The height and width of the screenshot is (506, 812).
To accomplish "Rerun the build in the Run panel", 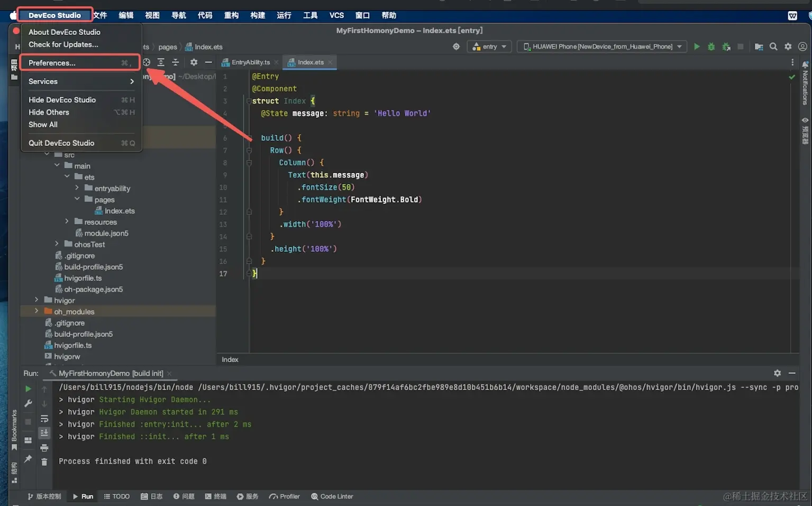I will pos(28,389).
